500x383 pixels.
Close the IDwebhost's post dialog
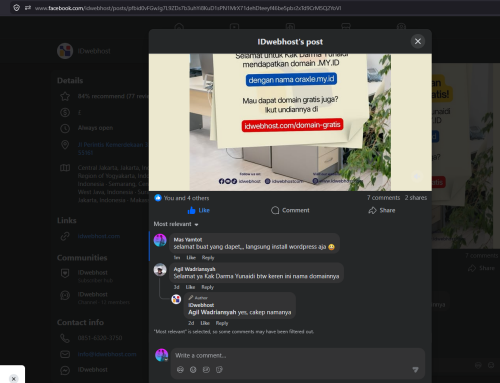pos(418,41)
